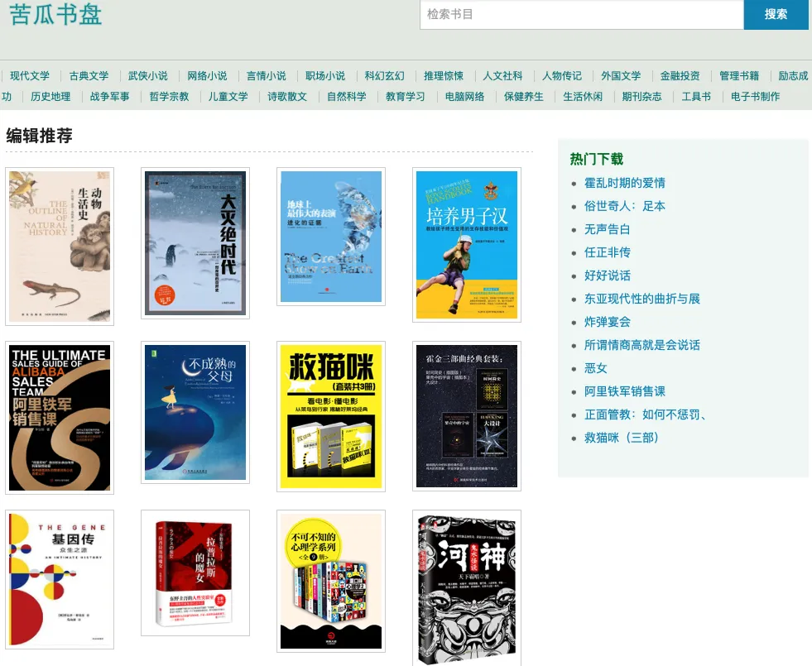
Task: Open the 科幻玄幻 category
Action: tap(384, 76)
